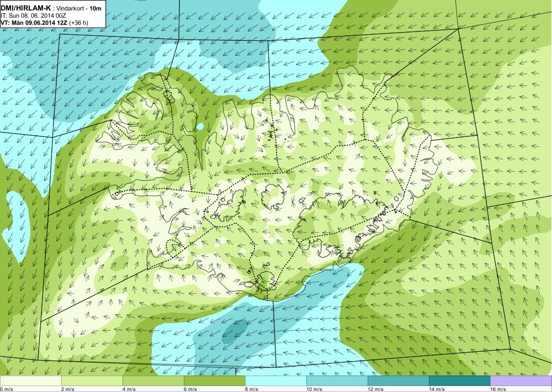Image resolution: width=552 pixels, height=392 pixels.
Task: Click the '16 m/s' legend label
Action: [498, 389]
